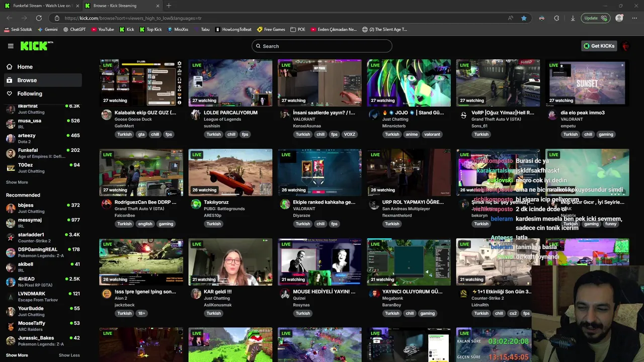
Task: Click the Sons_61 streamer avatar
Action: [463, 115]
